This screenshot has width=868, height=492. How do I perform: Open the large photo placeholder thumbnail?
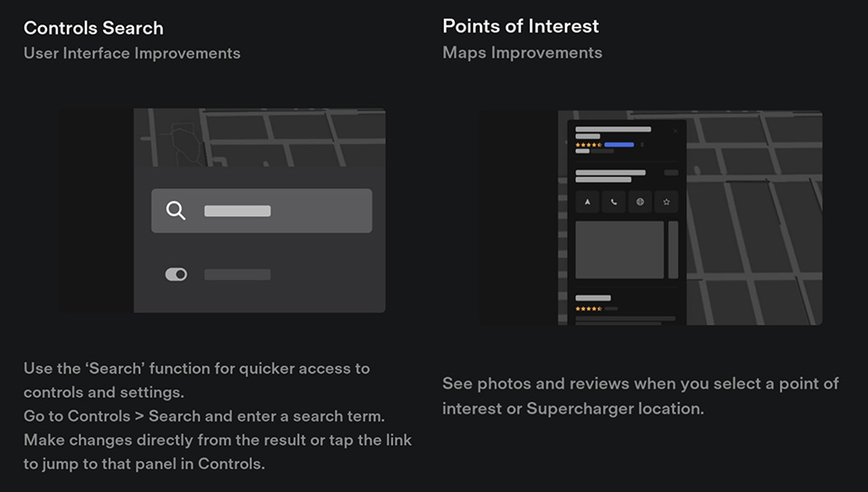coord(619,250)
